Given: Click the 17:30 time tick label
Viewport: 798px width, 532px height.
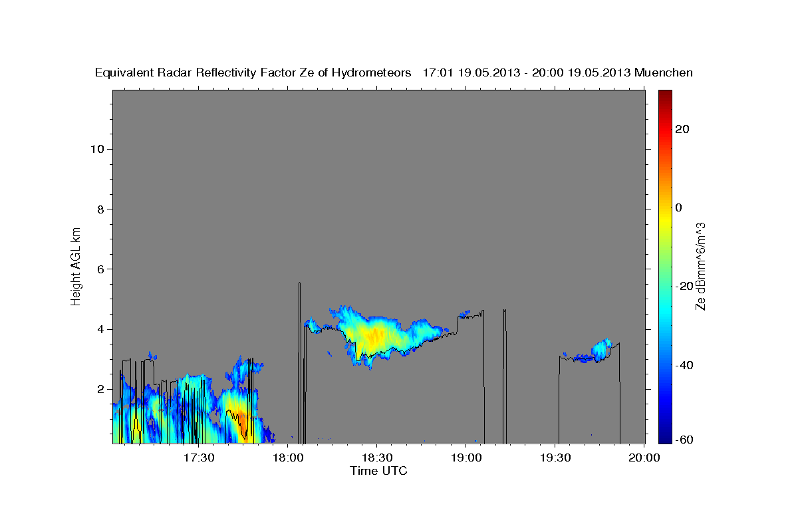Looking at the screenshot, I should (199, 458).
